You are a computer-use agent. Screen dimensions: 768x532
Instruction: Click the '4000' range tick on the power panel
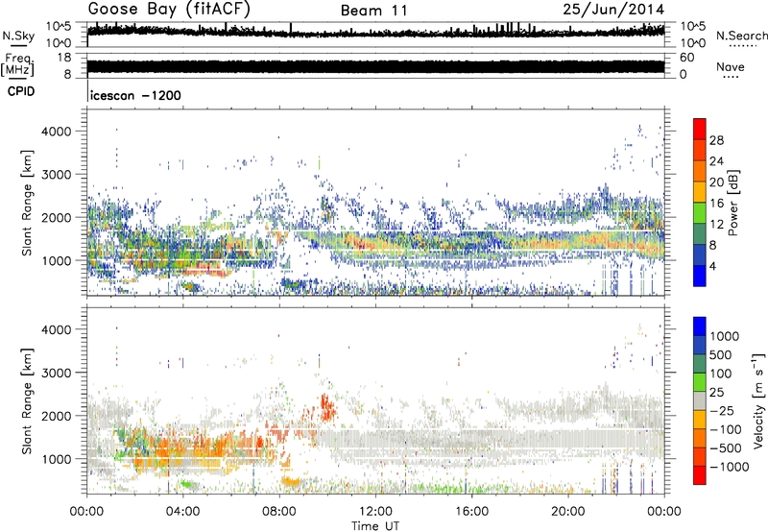[58, 132]
